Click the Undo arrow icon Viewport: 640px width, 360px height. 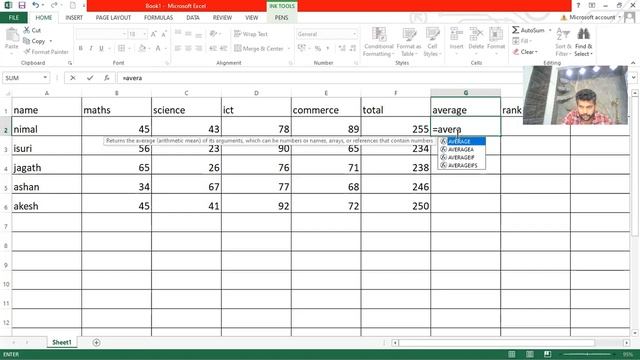coord(36,5)
